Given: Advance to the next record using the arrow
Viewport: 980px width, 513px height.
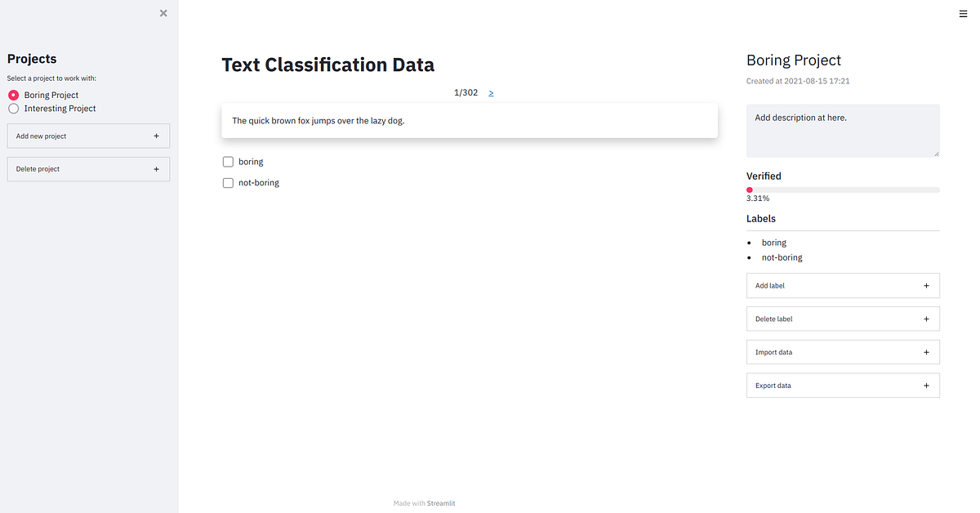Looking at the screenshot, I should tap(491, 92).
